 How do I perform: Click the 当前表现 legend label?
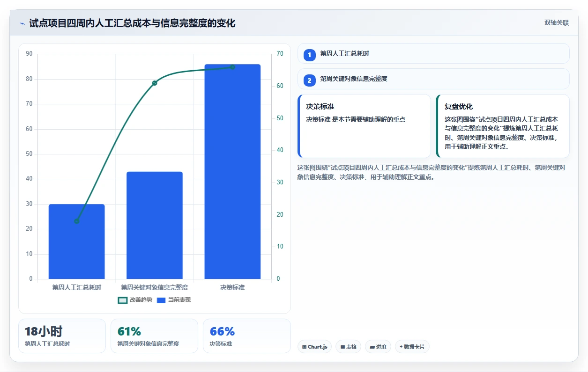coord(179,300)
